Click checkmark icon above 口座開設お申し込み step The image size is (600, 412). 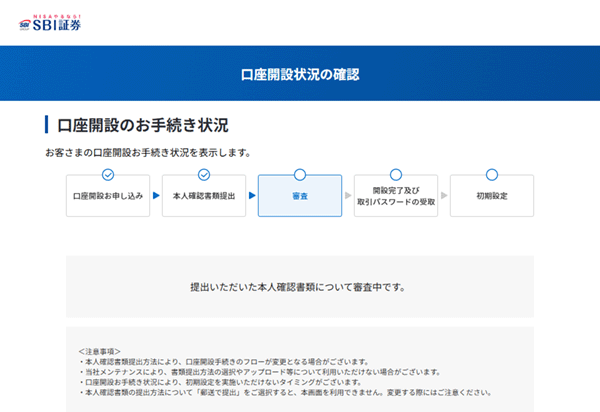[108, 175]
